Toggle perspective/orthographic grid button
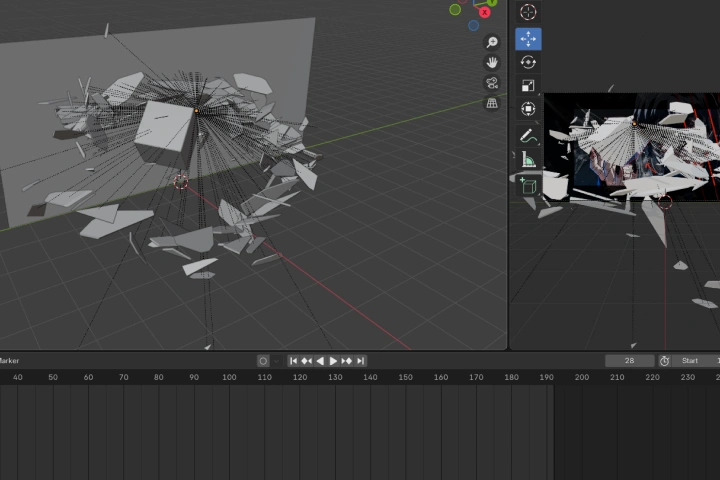The image size is (720, 480). (x=492, y=103)
